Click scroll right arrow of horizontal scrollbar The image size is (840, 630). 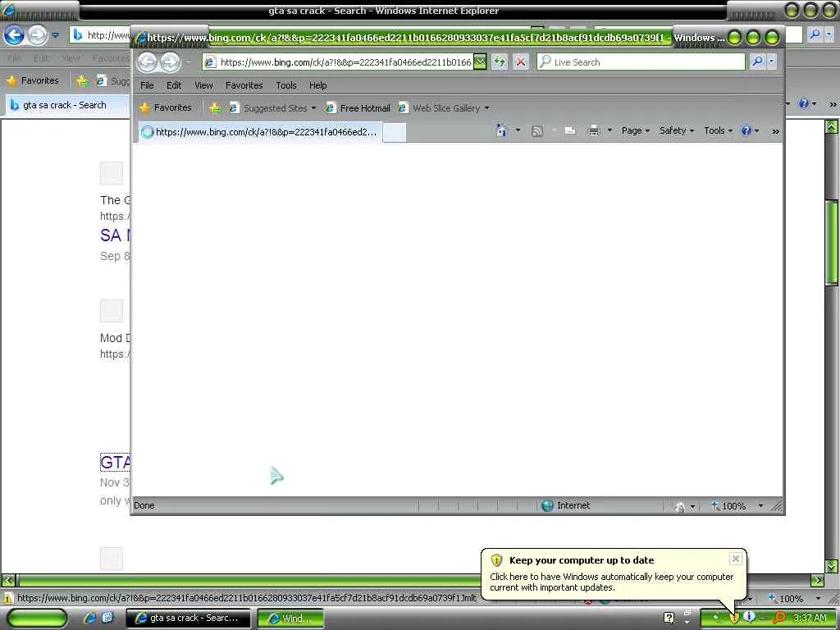coord(818,580)
